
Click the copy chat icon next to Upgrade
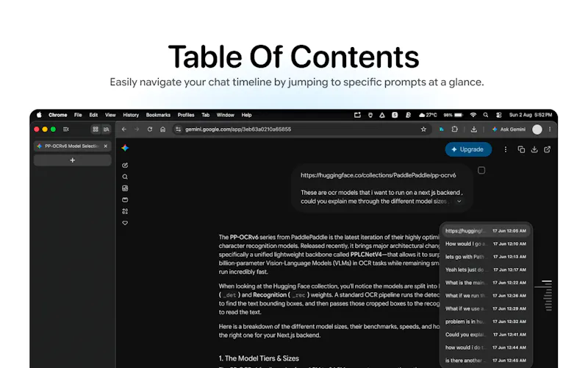521,149
